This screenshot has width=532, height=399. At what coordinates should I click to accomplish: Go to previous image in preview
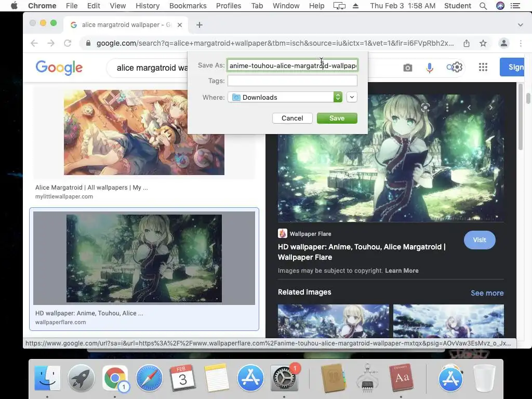(469, 108)
